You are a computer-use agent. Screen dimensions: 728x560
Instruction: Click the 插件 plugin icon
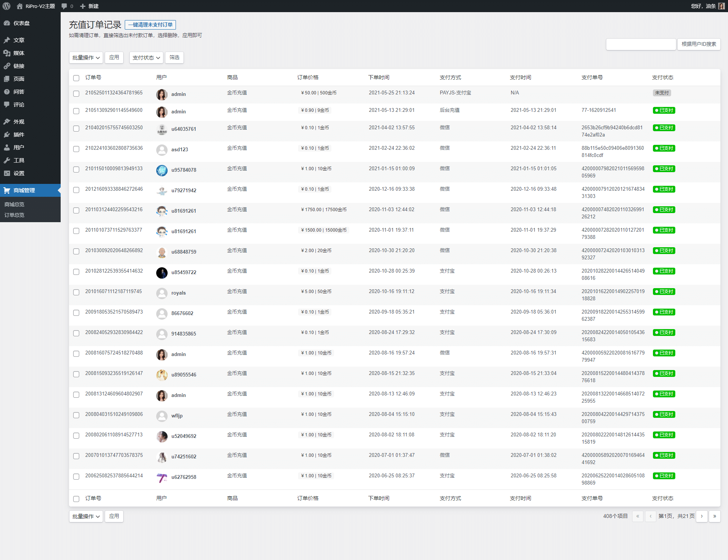coord(7,135)
